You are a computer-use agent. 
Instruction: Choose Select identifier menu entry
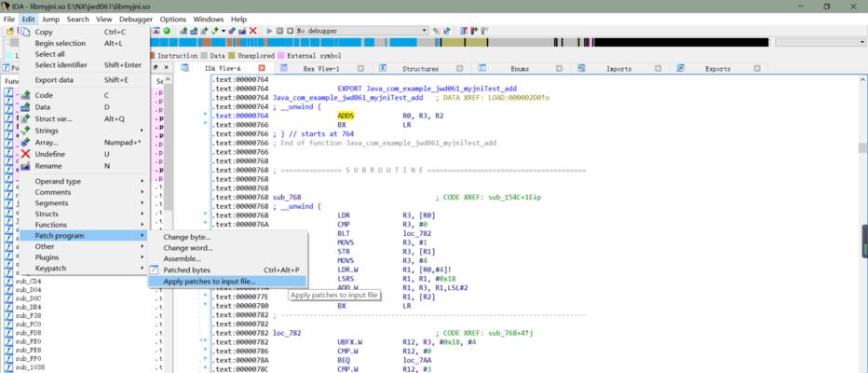point(85,65)
